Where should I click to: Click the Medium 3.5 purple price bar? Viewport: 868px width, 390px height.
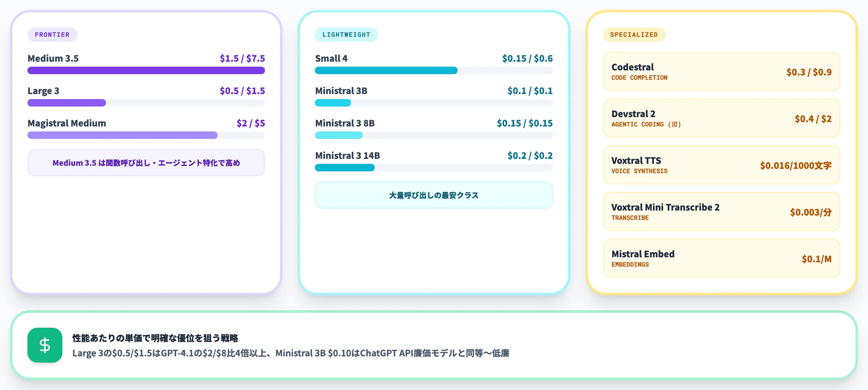click(146, 70)
